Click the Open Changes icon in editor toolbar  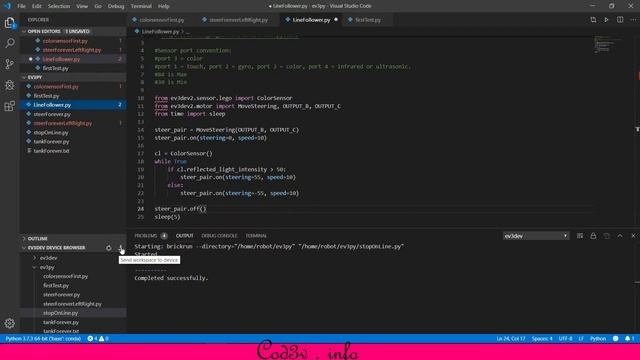pos(593,20)
